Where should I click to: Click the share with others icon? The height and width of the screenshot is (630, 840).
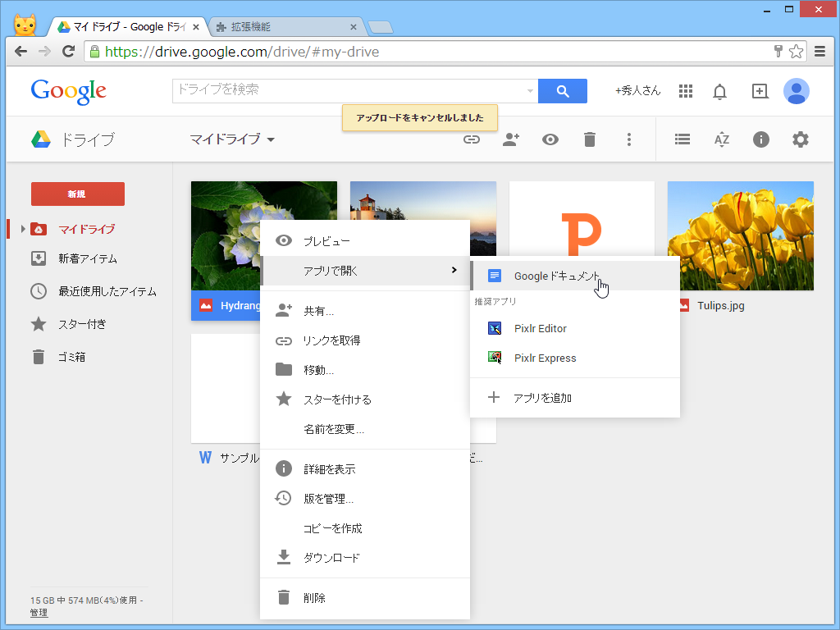pos(510,139)
